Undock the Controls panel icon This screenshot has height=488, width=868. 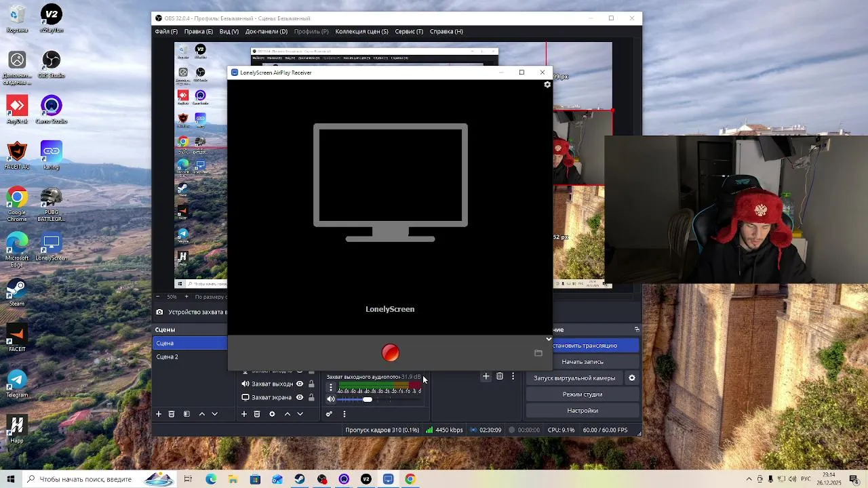pos(637,329)
